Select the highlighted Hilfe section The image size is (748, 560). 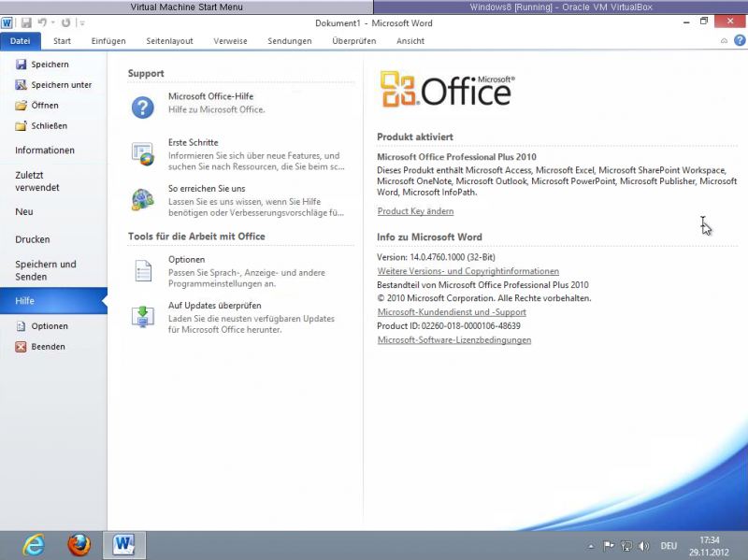click(53, 300)
